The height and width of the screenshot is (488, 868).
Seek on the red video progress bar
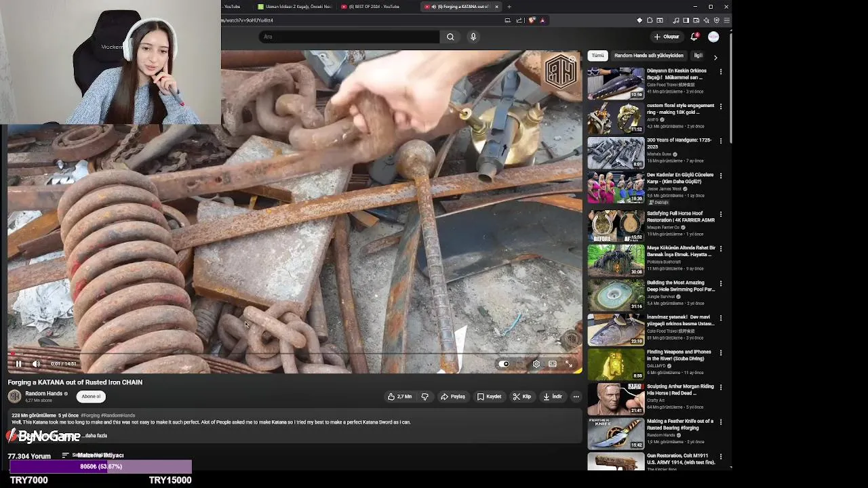pyautogui.click(x=295, y=354)
